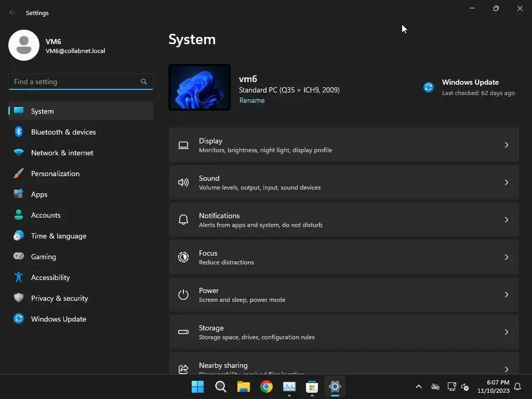This screenshot has height=399, width=532.
Task: Click the OneDrive cloud tray icon
Action: point(435,387)
